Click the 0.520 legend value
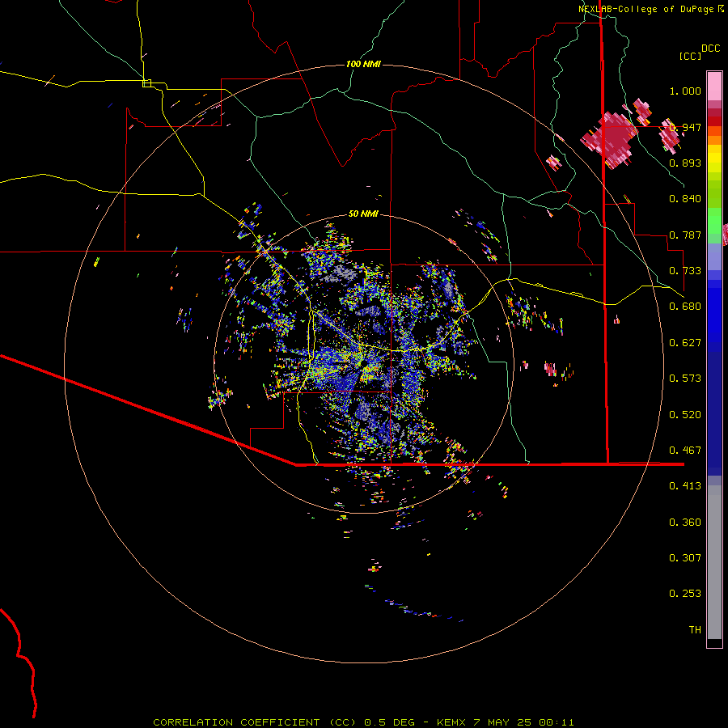 [x=685, y=415]
